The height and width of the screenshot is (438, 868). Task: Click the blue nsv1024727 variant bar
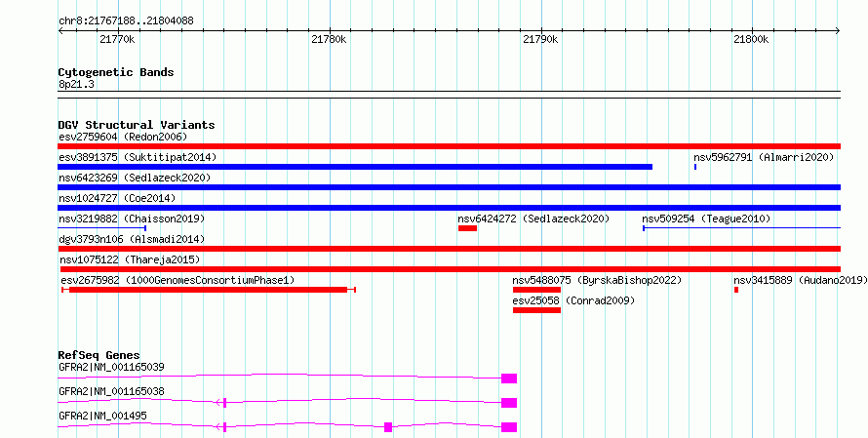coord(449,208)
